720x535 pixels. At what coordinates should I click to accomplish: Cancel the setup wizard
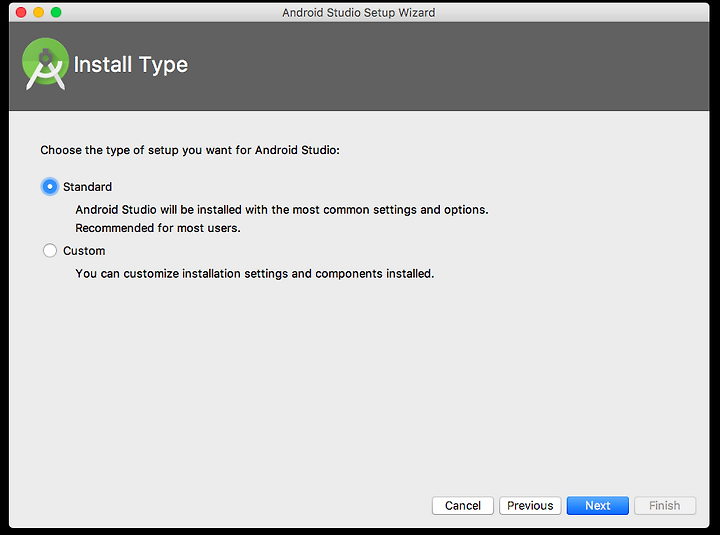click(462, 506)
